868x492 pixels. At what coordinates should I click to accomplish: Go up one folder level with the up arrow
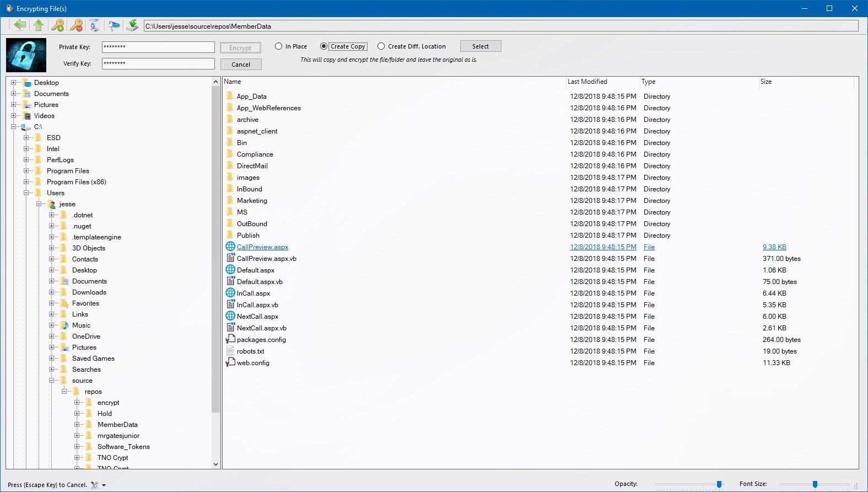click(39, 25)
